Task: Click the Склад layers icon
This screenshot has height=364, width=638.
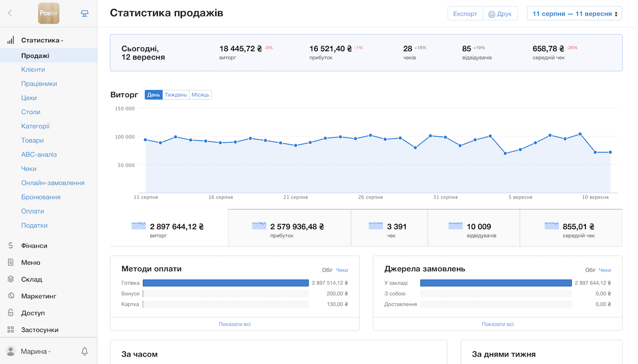Action: pos(11,280)
